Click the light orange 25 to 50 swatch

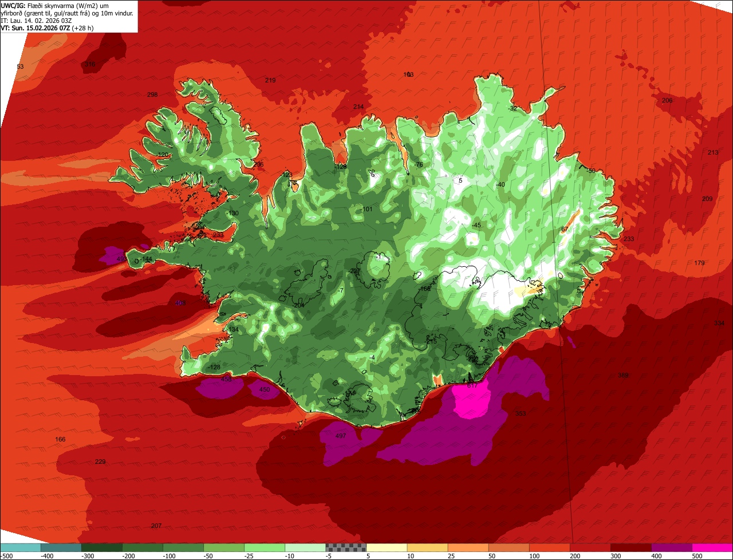(x=467, y=547)
